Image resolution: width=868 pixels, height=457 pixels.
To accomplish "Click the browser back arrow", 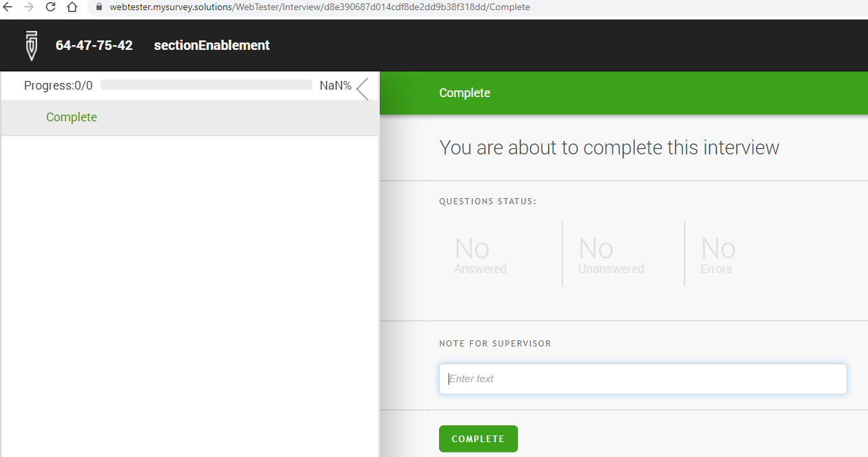I will 8,9.
